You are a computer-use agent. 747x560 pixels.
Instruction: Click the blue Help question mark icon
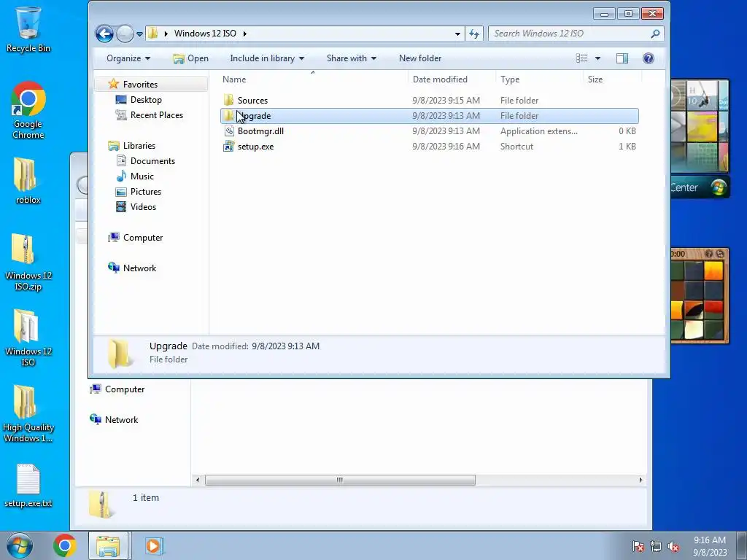[x=649, y=58]
